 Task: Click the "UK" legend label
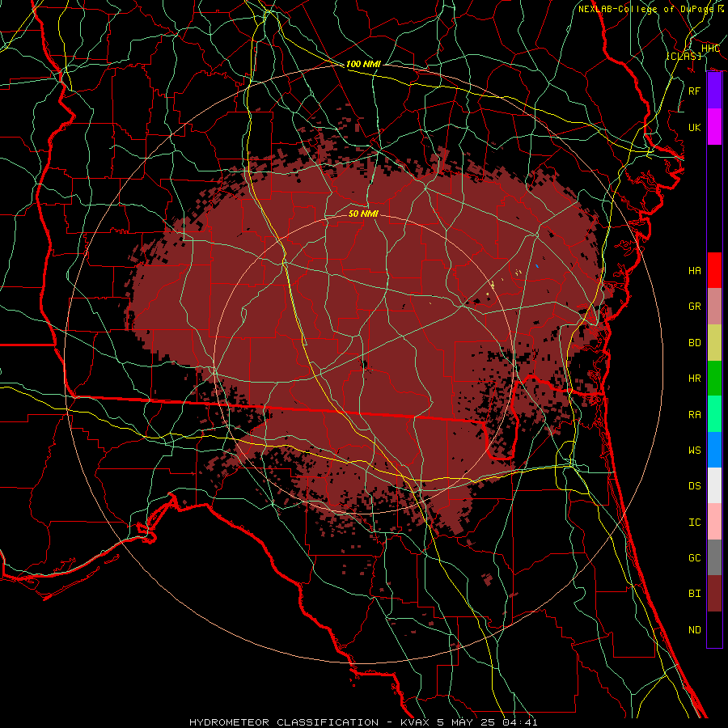pyautogui.click(x=695, y=127)
